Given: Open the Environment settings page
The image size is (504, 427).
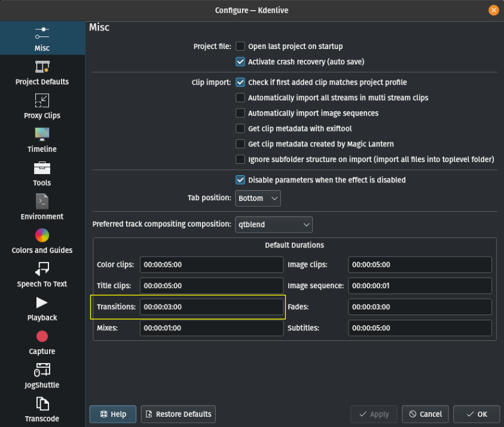Looking at the screenshot, I should 41,208.
